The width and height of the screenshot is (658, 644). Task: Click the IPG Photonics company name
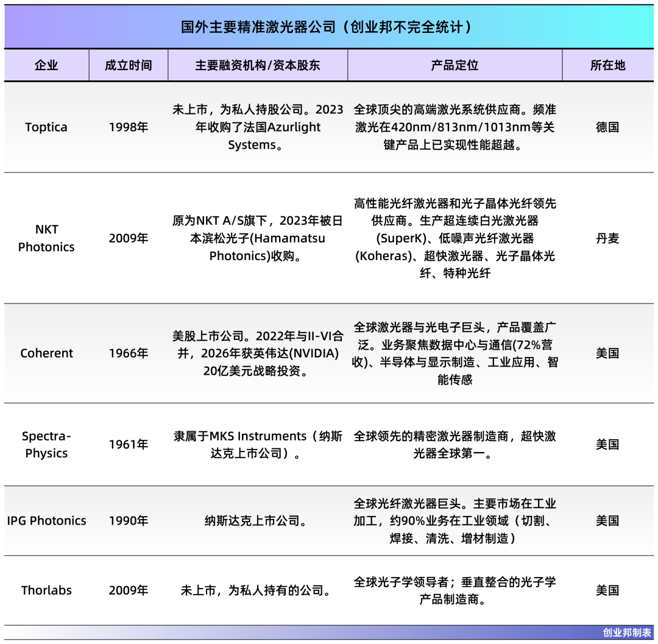[46, 521]
